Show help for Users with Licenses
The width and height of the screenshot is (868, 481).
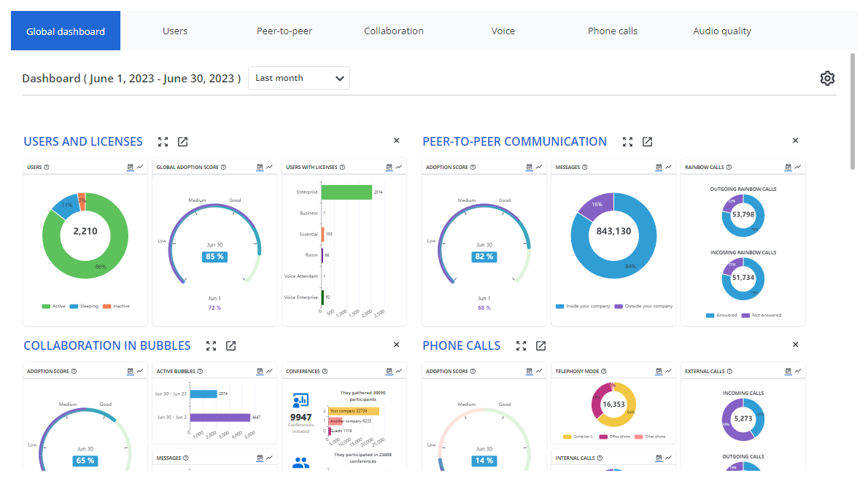[342, 167]
